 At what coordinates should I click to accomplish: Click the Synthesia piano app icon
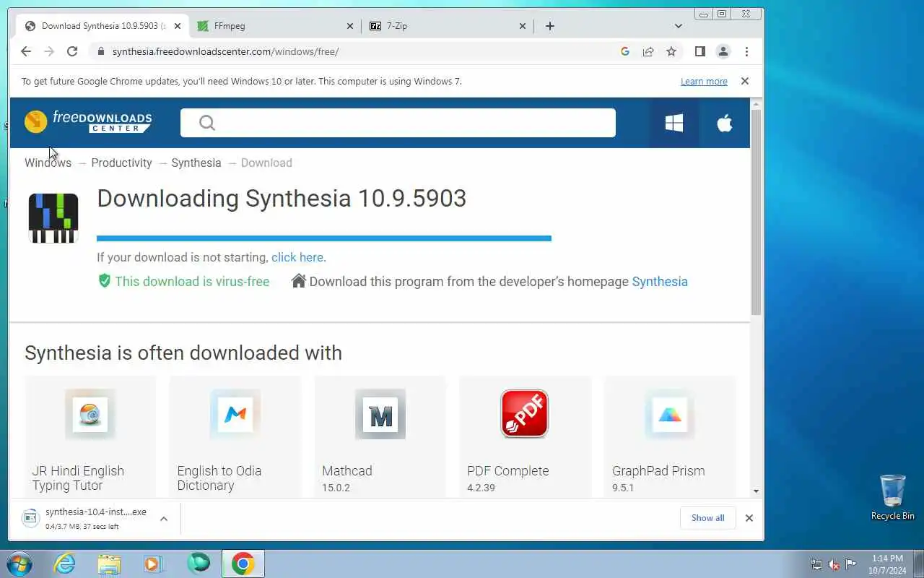point(53,218)
